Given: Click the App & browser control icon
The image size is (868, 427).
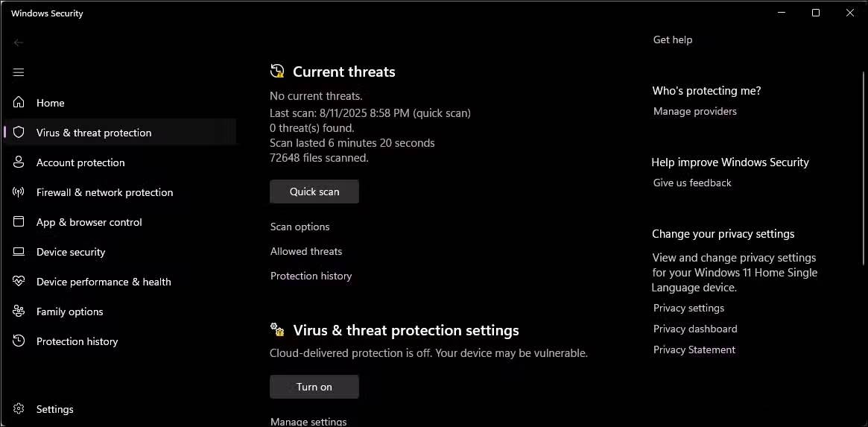Looking at the screenshot, I should [19, 222].
